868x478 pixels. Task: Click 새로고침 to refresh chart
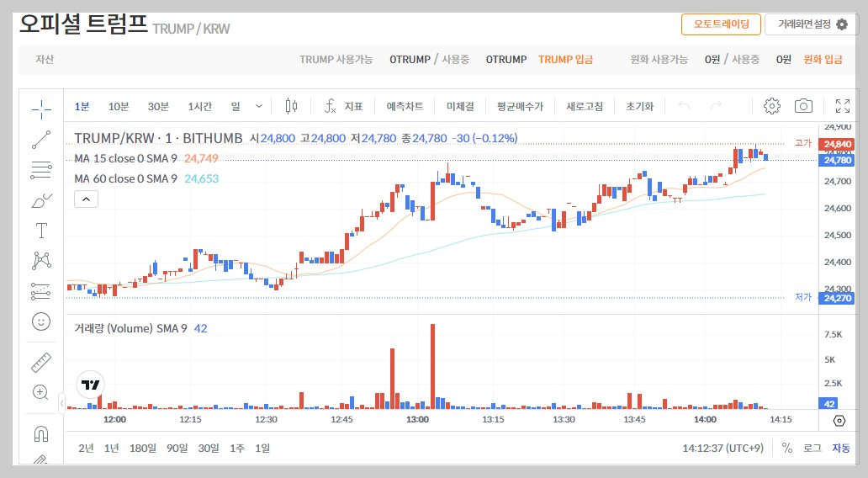coord(585,106)
